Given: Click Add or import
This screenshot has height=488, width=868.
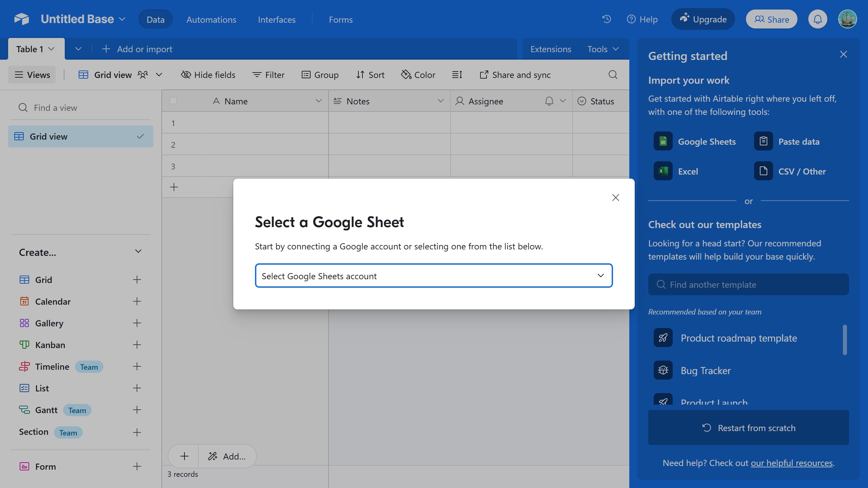Looking at the screenshot, I should point(137,49).
